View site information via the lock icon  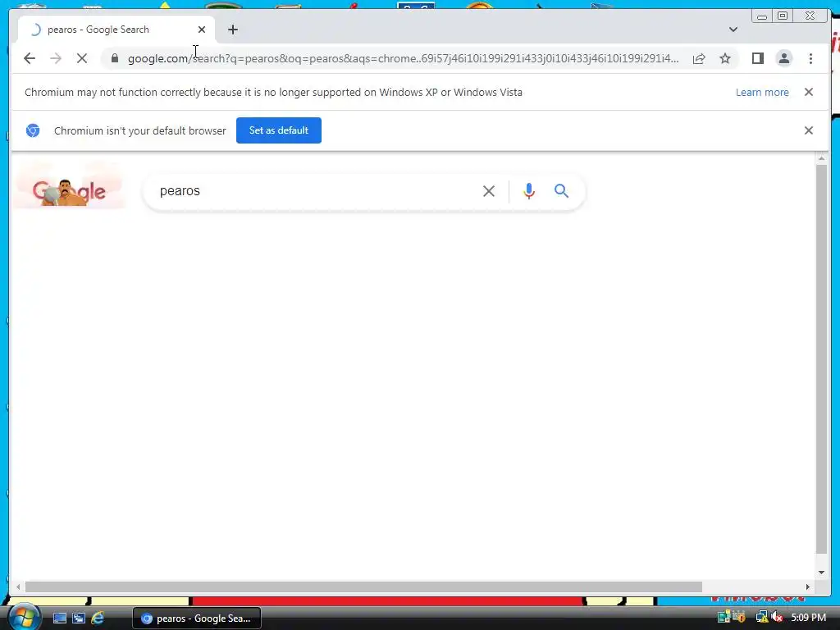point(115,58)
